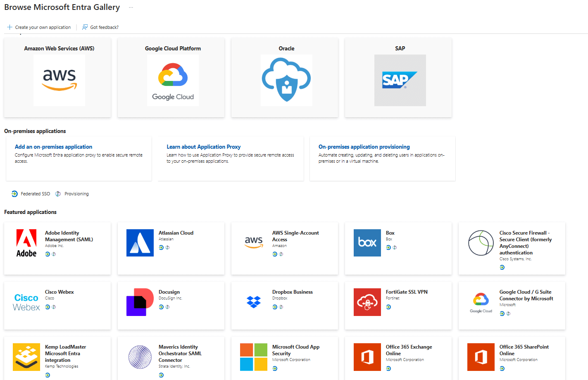Screen dimensions: 588x380
Task: Open Add an on-premises application link
Action: (x=54, y=147)
